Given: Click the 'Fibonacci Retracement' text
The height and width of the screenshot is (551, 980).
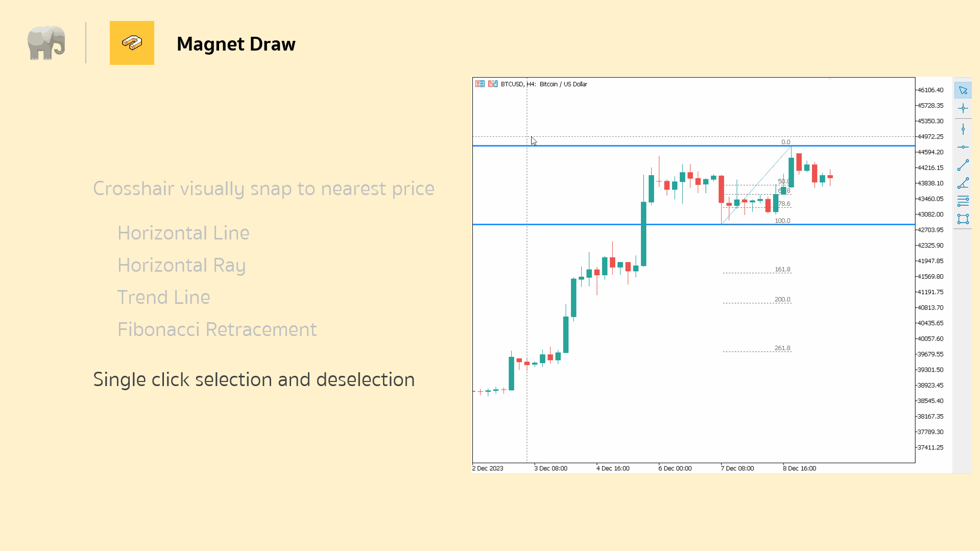Looking at the screenshot, I should [217, 329].
